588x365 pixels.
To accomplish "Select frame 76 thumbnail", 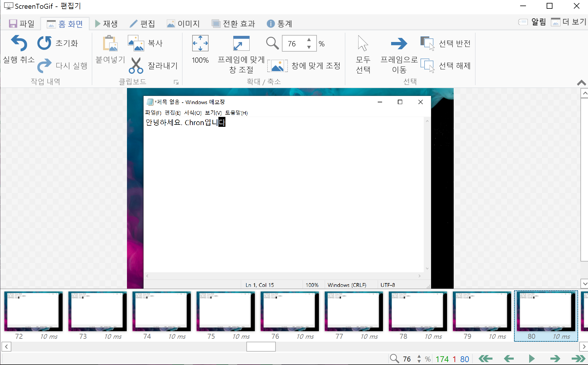I will (x=289, y=311).
